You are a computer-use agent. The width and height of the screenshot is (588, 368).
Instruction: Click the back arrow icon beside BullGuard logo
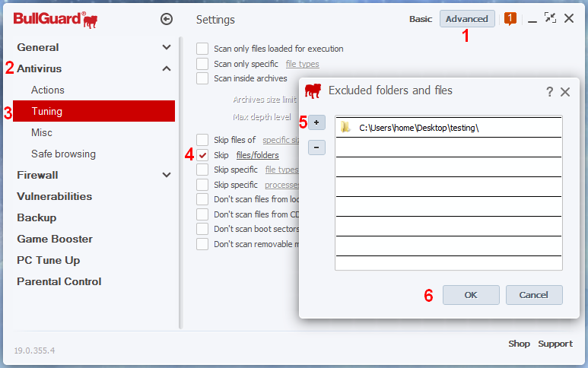pos(167,19)
